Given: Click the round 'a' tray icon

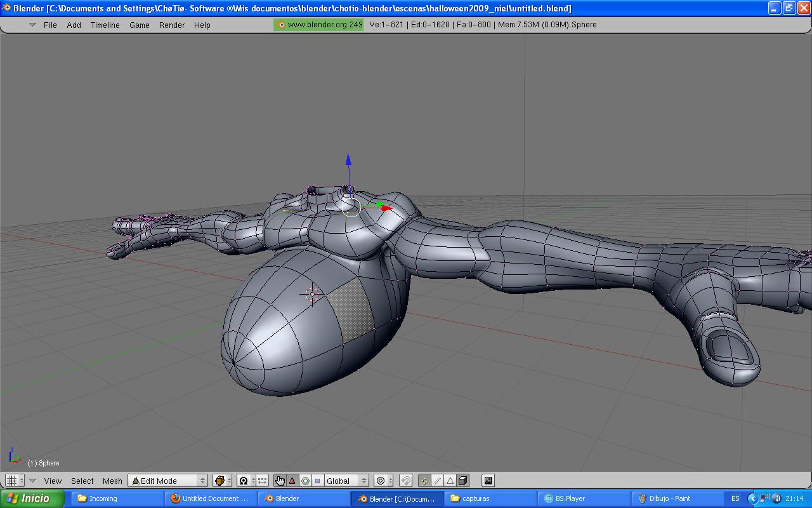Looking at the screenshot, I should click(x=776, y=498).
